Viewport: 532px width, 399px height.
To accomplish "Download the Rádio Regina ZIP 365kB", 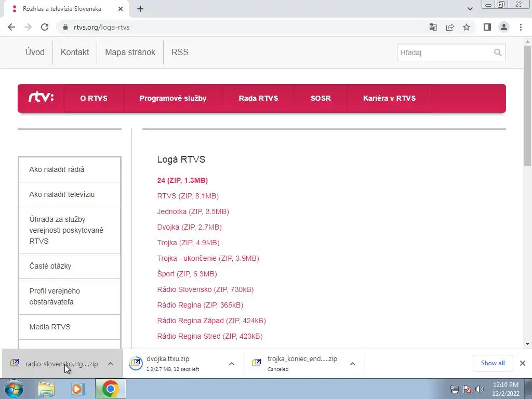I will [x=200, y=305].
